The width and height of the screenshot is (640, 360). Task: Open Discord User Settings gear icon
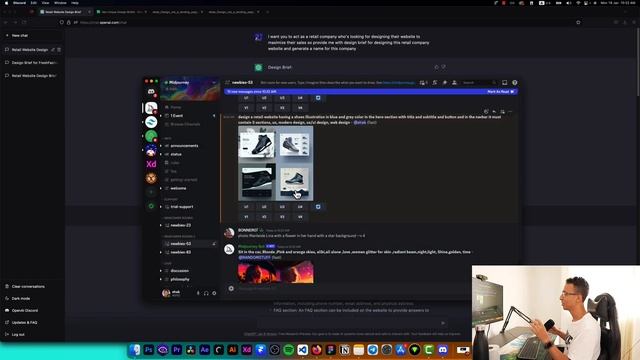pyautogui.click(x=214, y=293)
